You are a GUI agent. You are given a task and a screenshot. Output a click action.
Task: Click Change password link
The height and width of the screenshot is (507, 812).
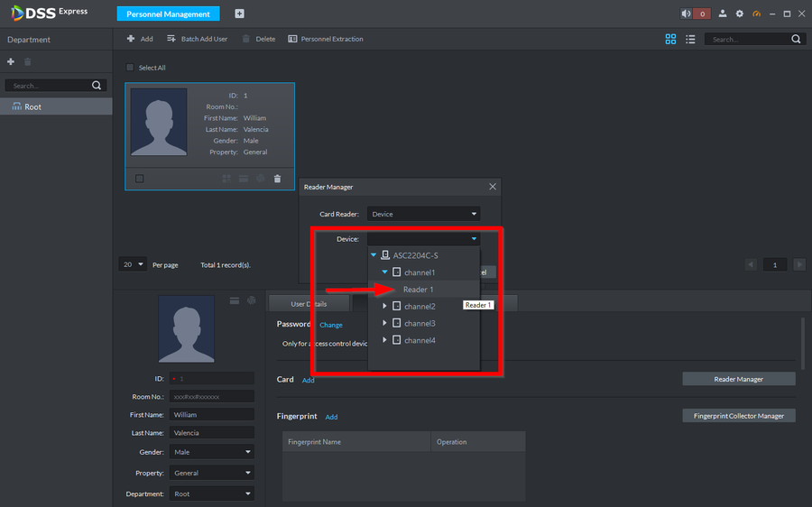pos(331,325)
